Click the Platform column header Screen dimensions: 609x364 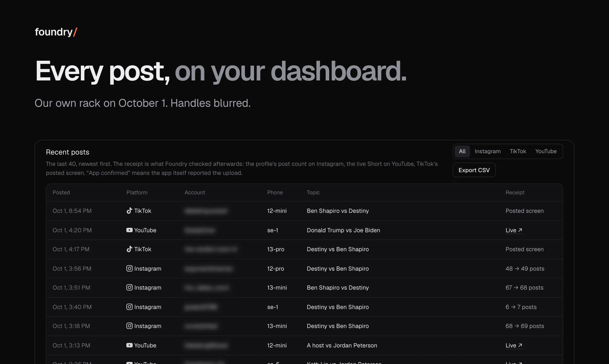pyautogui.click(x=137, y=193)
